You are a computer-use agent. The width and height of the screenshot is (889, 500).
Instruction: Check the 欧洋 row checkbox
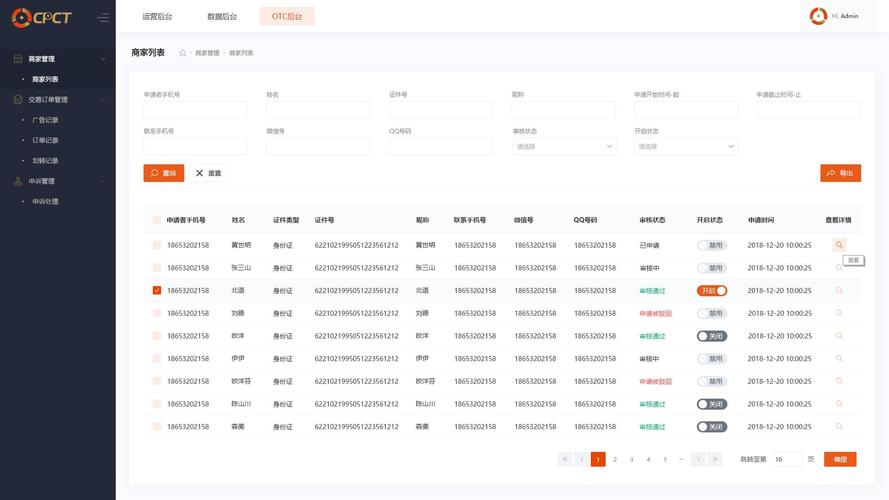pos(157,336)
